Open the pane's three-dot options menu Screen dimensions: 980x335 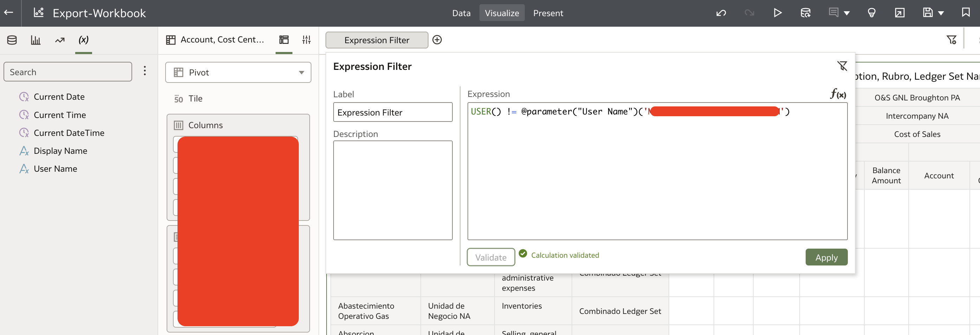coord(144,71)
